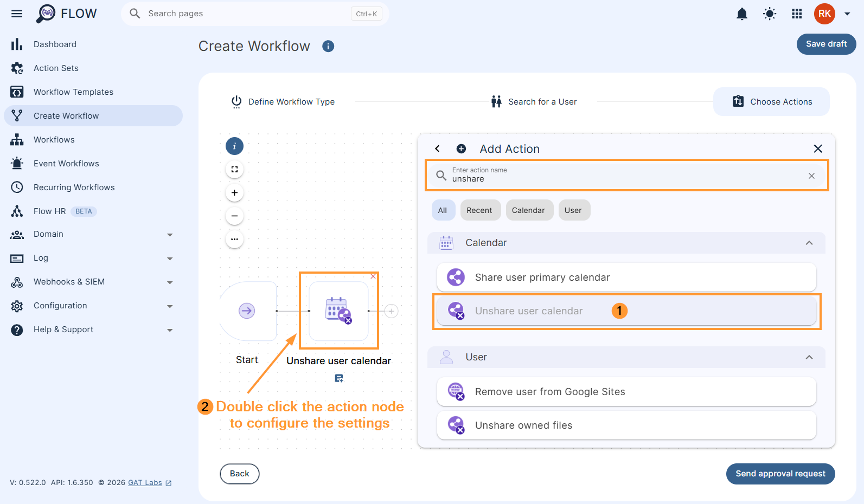The height and width of the screenshot is (504, 864).
Task: Collapse the Calendar actions section
Action: point(809,243)
